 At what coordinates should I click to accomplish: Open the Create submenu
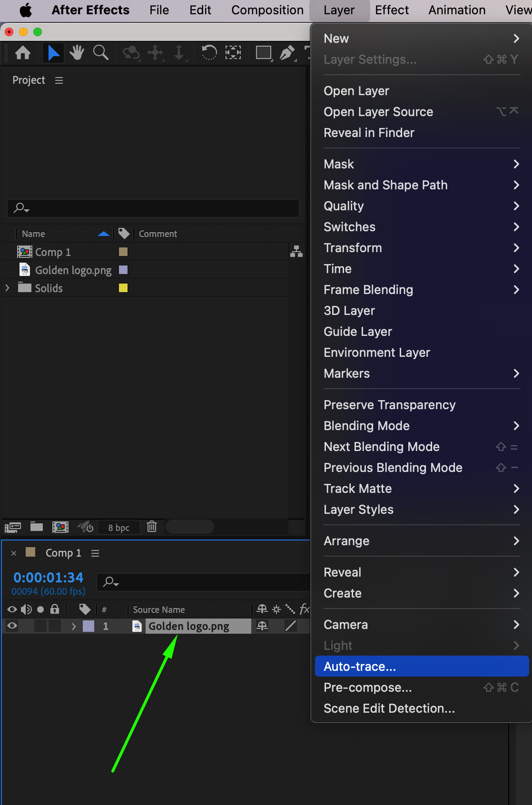[422, 593]
